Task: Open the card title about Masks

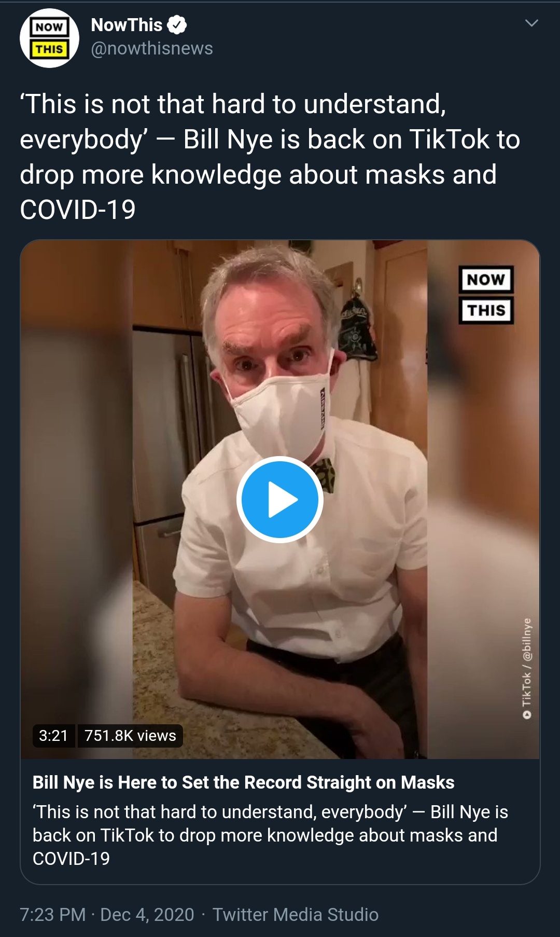Action: coord(243,782)
